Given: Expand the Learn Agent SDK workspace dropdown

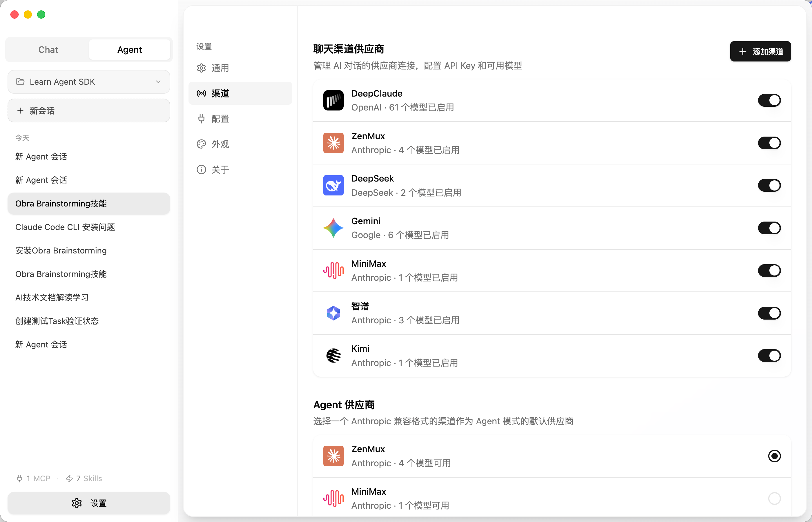Looking at the screenshot, I should tap(89, 82).
